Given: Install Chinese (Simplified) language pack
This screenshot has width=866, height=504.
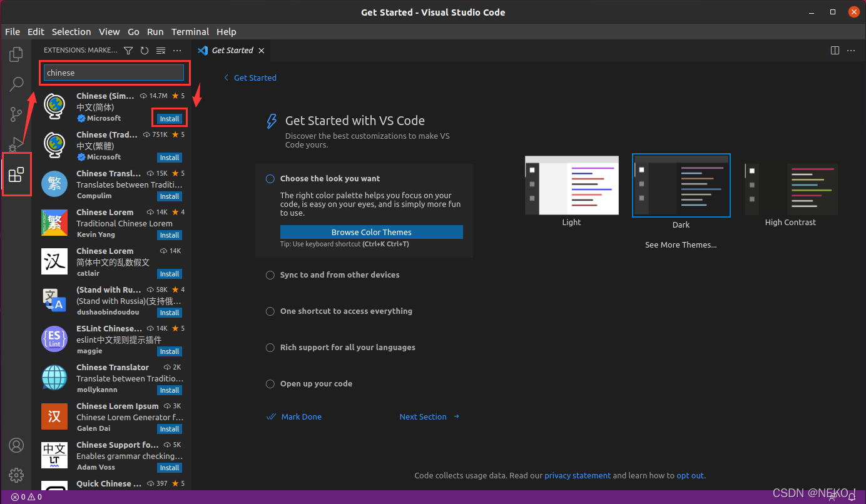Looking at the screenshot, I should 170,119.
